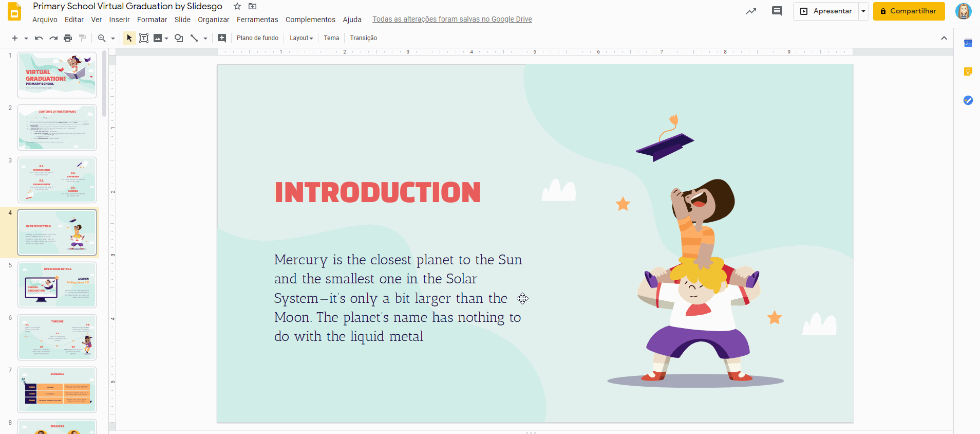Open Google Calendar side panel icon
Screen dimensions: 980x434
coord(968,43)
